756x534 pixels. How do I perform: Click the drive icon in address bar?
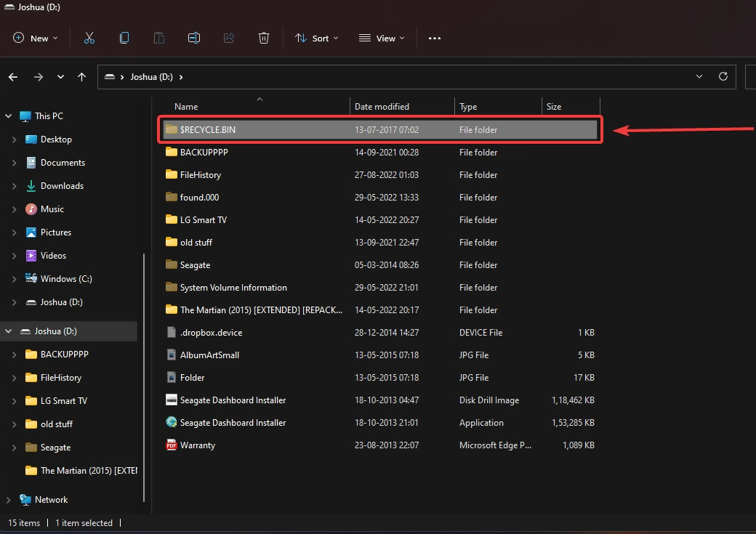click(x=110, y=76)
